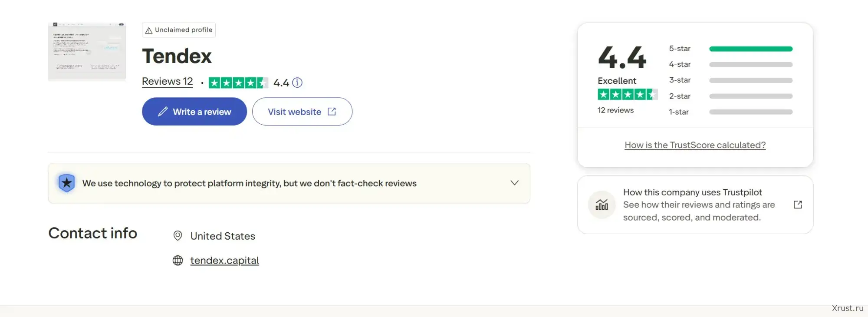The height and width of the screenshot is (317, 868).
Task: Click the pencil icon in Write a review
Action: 163,112
